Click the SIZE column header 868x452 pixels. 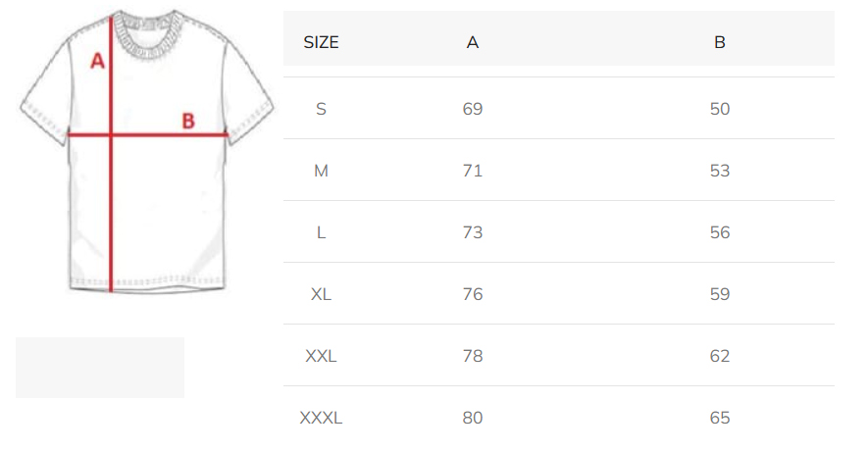[321, 42]
